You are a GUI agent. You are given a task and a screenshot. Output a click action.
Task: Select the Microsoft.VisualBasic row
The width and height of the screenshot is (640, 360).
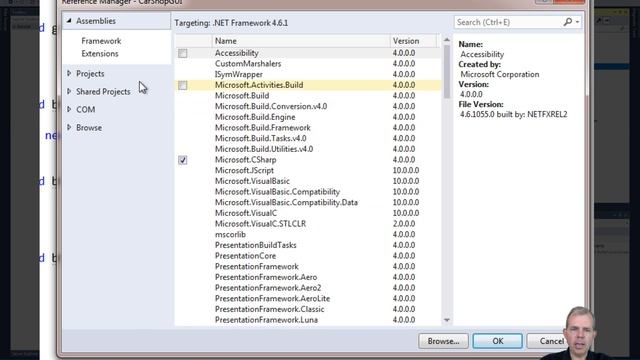pyautogui.click(x=308, y=181)
